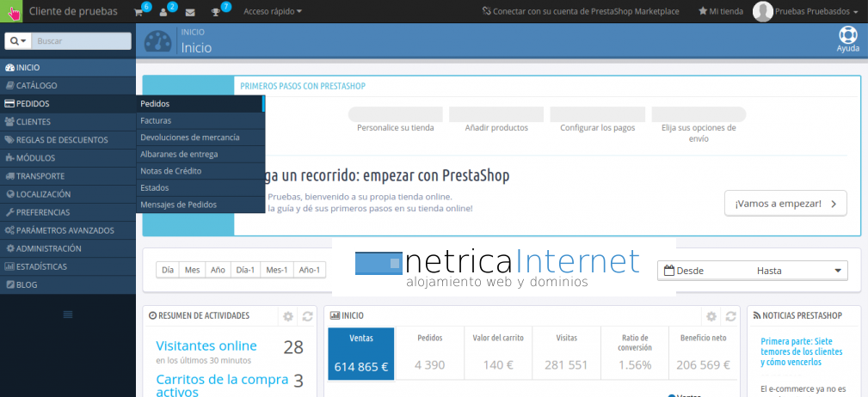
Task: Open REGLAS DE DESCUENTOS in the sidebar
Action: [68, 140]
